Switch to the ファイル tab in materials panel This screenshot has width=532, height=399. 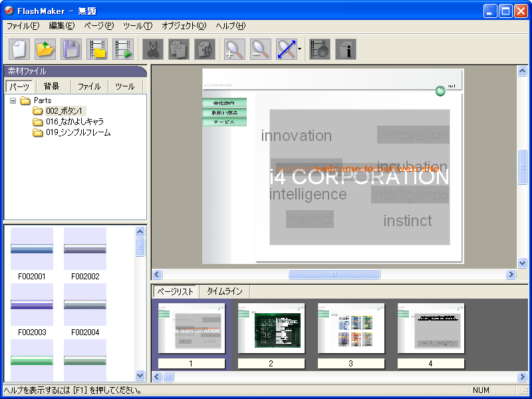(x=89, y=86)
